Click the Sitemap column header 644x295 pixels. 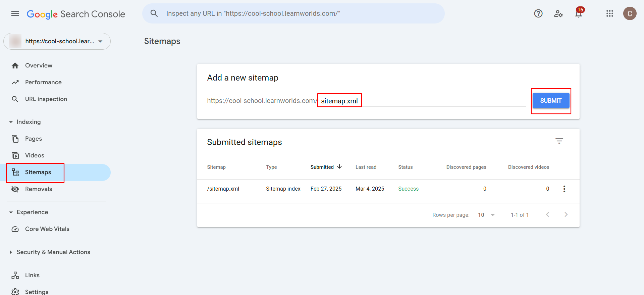216,167
